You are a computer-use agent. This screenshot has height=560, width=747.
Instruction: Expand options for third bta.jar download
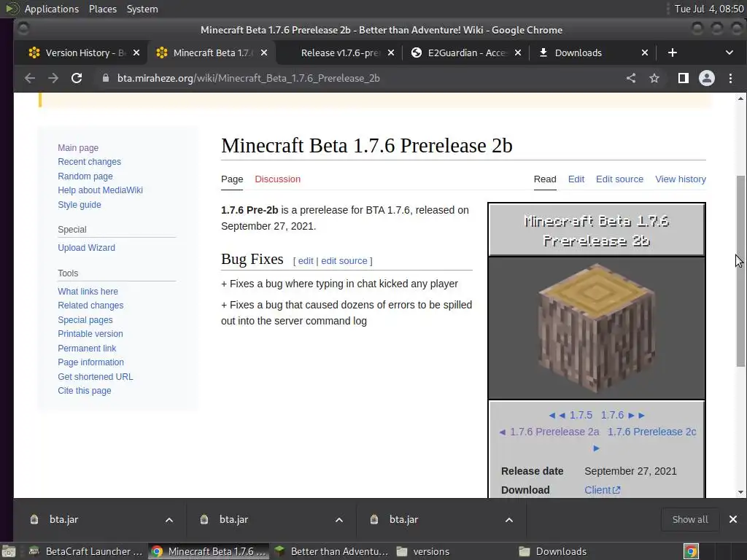click(x=508, y=520)
